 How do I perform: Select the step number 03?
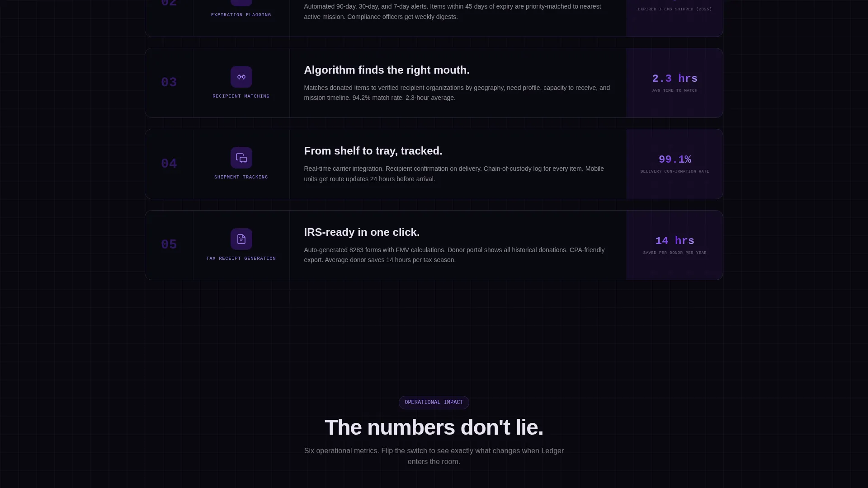[169, 83]
